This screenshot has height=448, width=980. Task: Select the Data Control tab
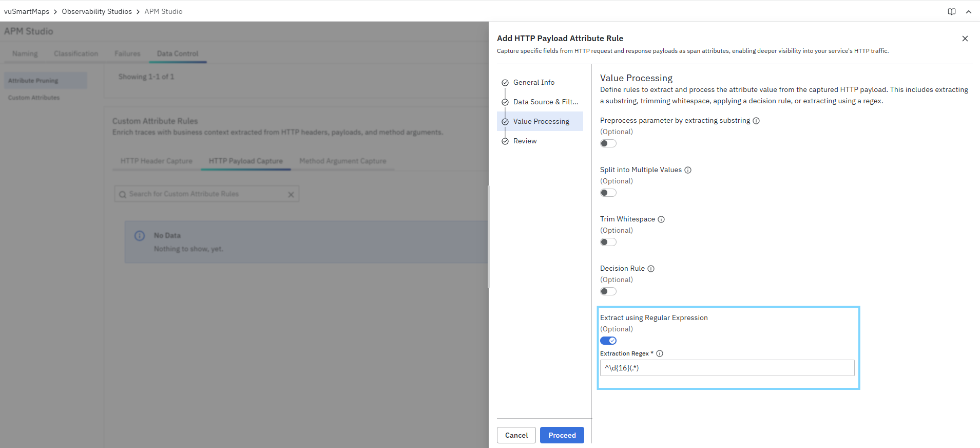coord(178,53)
